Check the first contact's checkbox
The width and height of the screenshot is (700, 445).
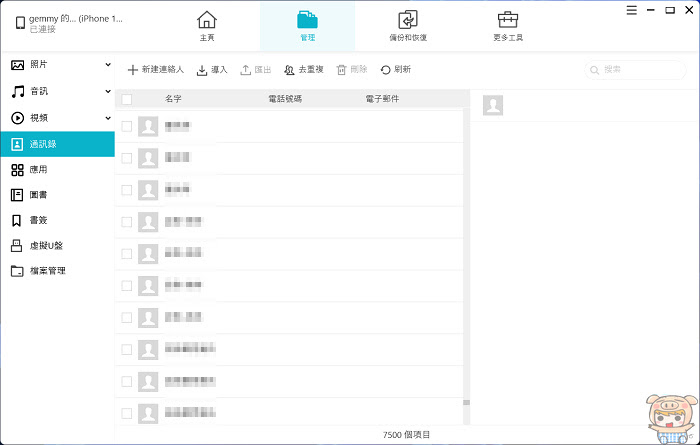[x=127, y=126]
